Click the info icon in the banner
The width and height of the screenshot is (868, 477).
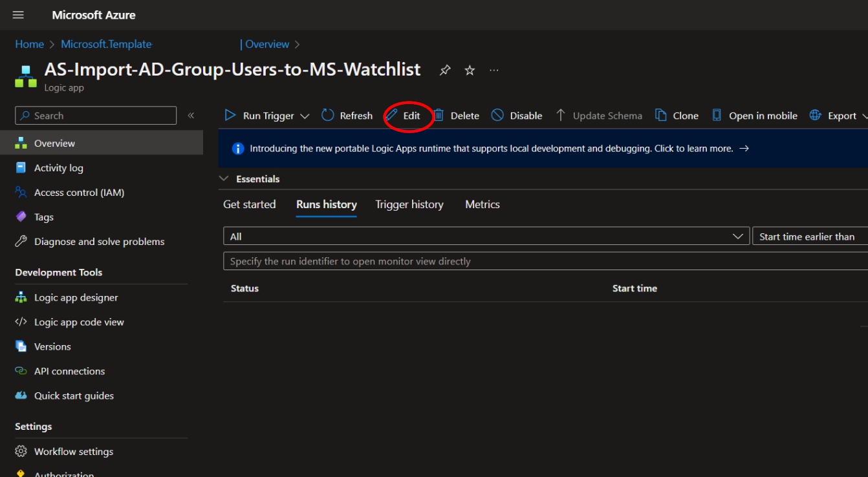[x=238, y=149]
